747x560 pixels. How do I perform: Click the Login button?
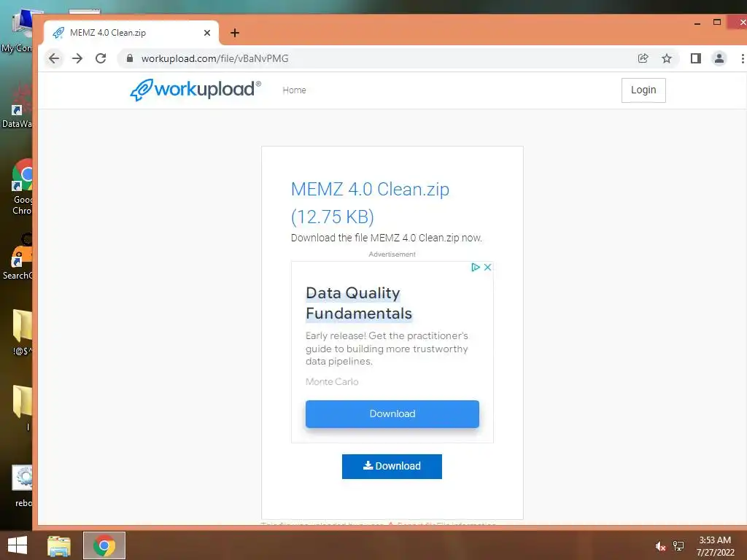[643, 90]
